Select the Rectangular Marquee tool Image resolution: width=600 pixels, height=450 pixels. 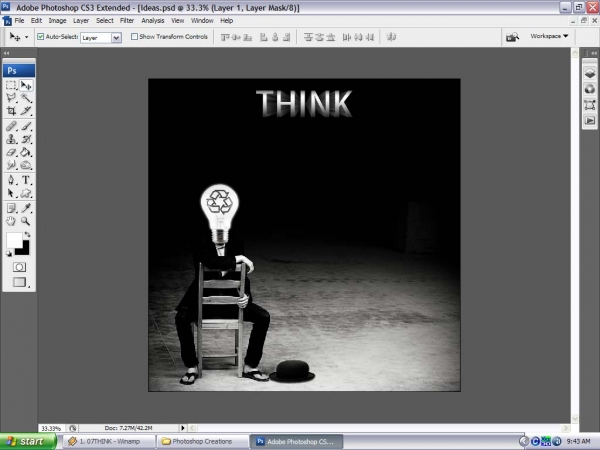pos(11,85)
